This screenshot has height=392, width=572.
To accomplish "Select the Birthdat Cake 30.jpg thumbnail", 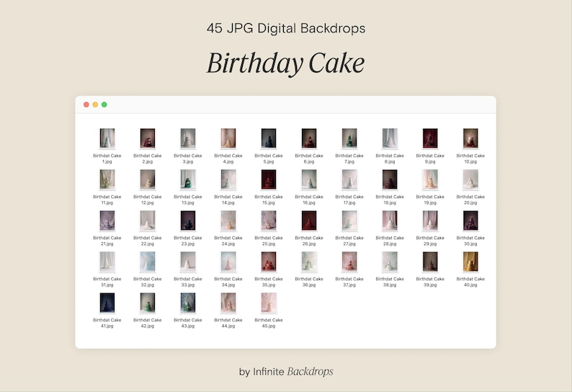I will [470, 220].
